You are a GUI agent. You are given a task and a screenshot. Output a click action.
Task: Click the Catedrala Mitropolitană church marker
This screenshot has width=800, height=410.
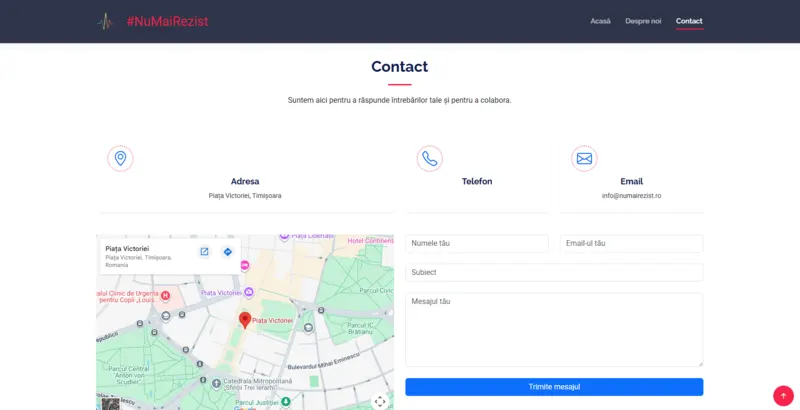pyautogui.click(x=216, y=383)
